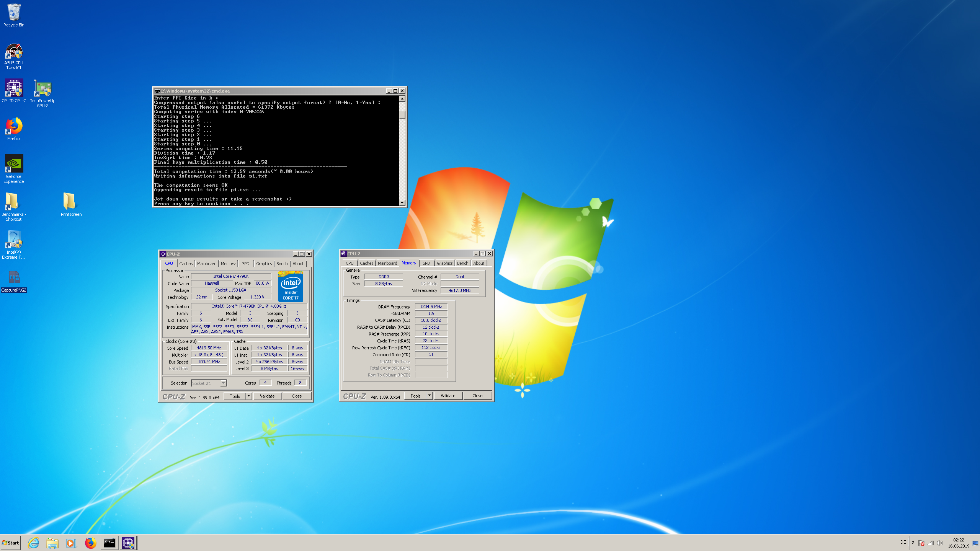Screen dimensions: 980x551
Task: Minimize the cmd.exe window
Action: coord(389,91)
